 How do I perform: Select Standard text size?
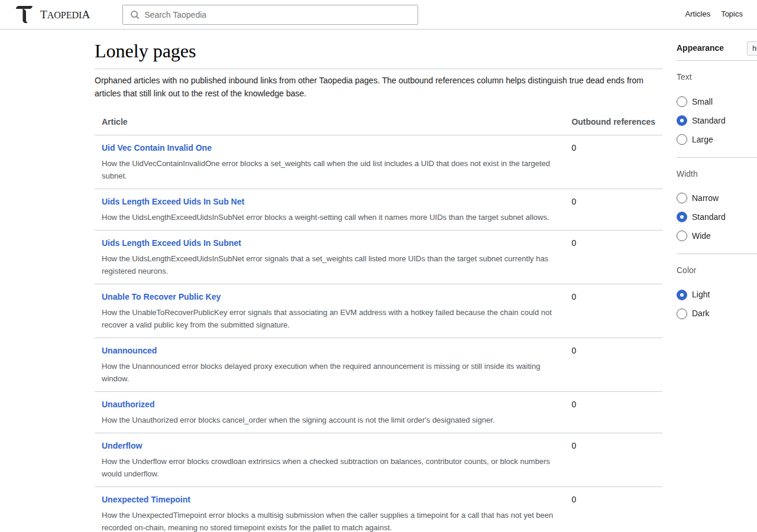point(682,121)
